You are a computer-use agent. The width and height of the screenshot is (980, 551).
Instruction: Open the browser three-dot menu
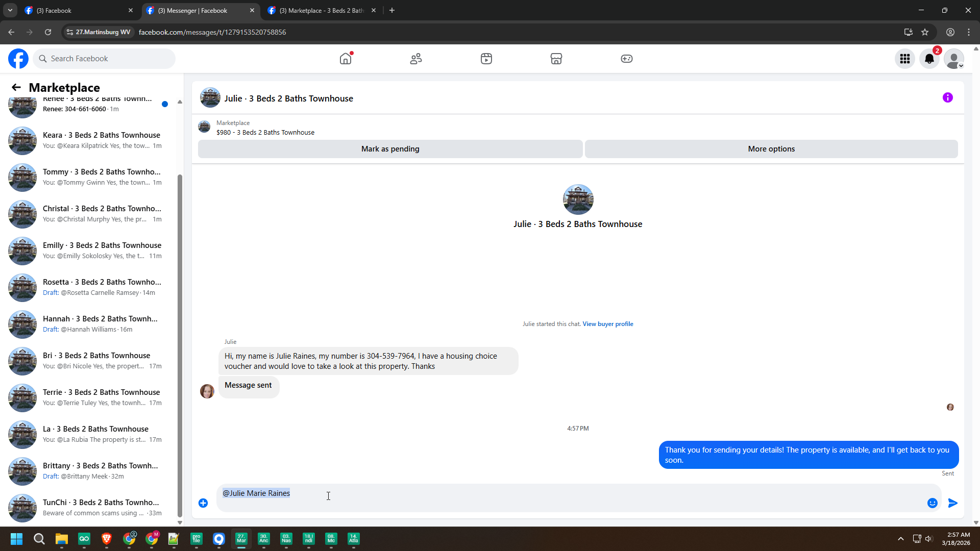pyautogui.click(x=969, y=32)
